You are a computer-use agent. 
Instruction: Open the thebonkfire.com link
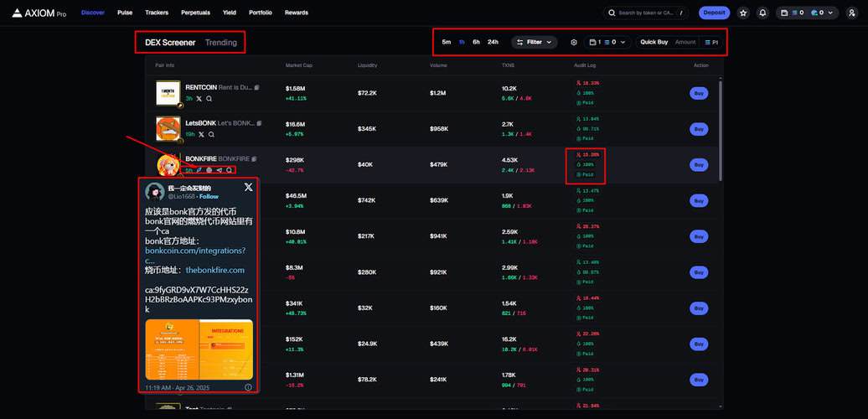tap(214, 270)
